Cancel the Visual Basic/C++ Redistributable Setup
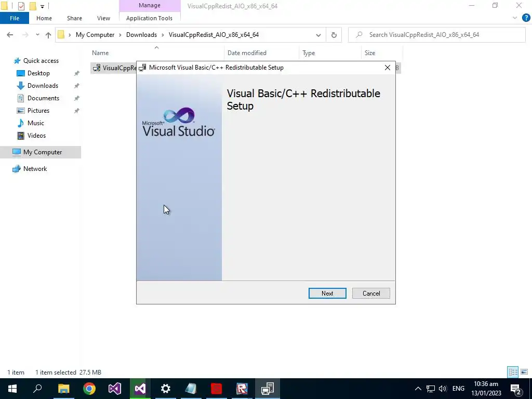 click(371, 293)
